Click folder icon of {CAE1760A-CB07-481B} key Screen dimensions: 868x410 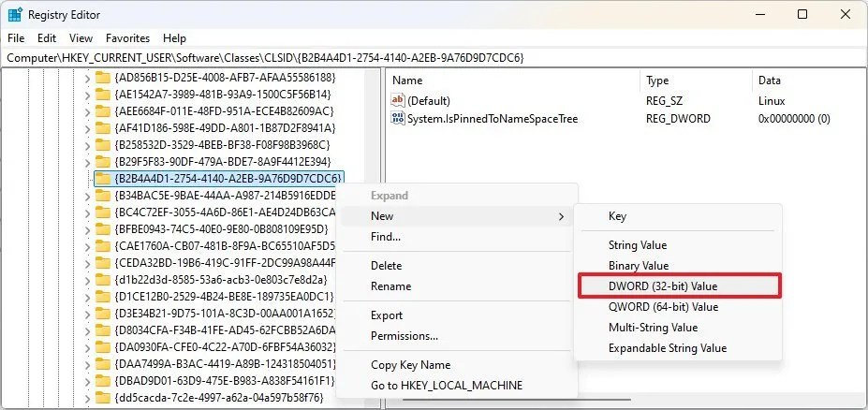[102, 245]
